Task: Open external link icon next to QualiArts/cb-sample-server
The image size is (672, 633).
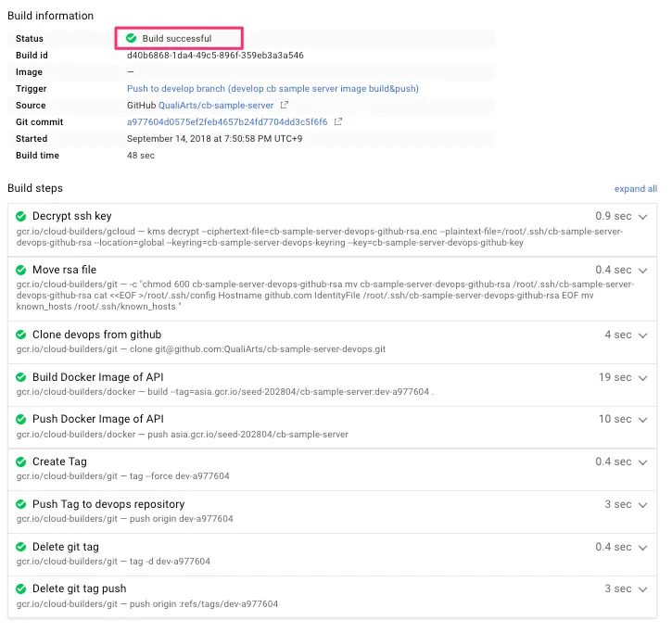Action: [x=285, y=106]
